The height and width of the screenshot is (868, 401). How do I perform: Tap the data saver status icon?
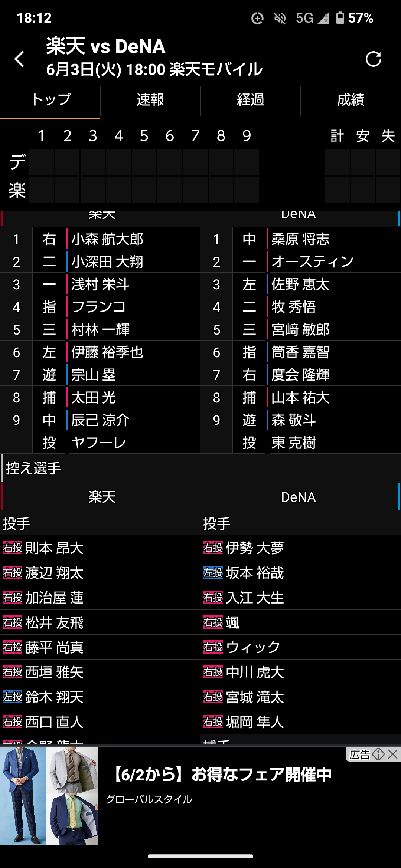coord(257,18)
